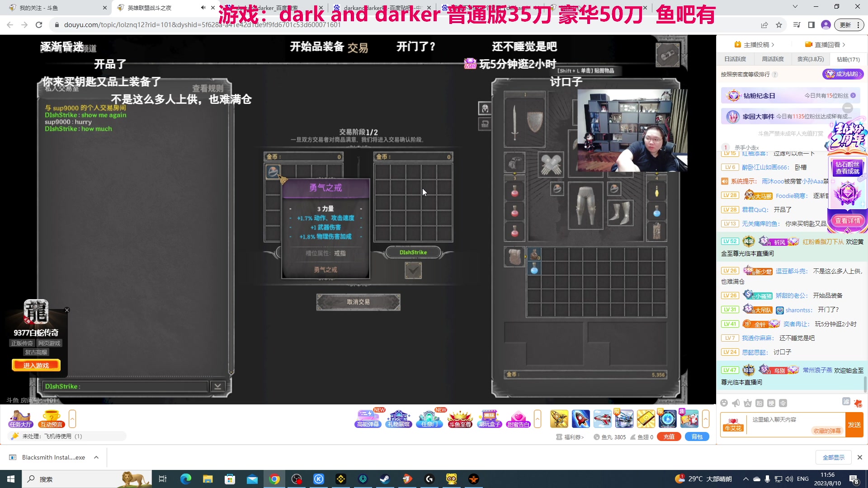Open File Explorer from the taskbar

(208, 479)
